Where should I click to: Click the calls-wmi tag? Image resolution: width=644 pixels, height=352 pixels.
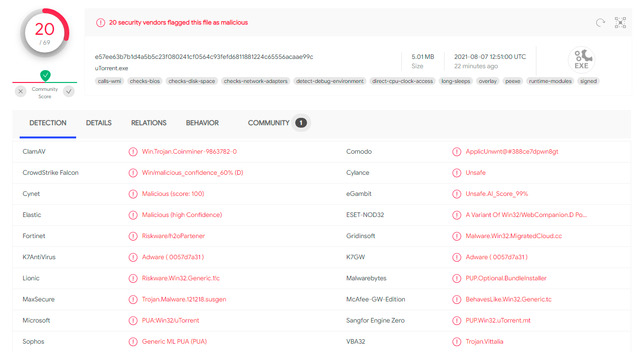(110, 81)
